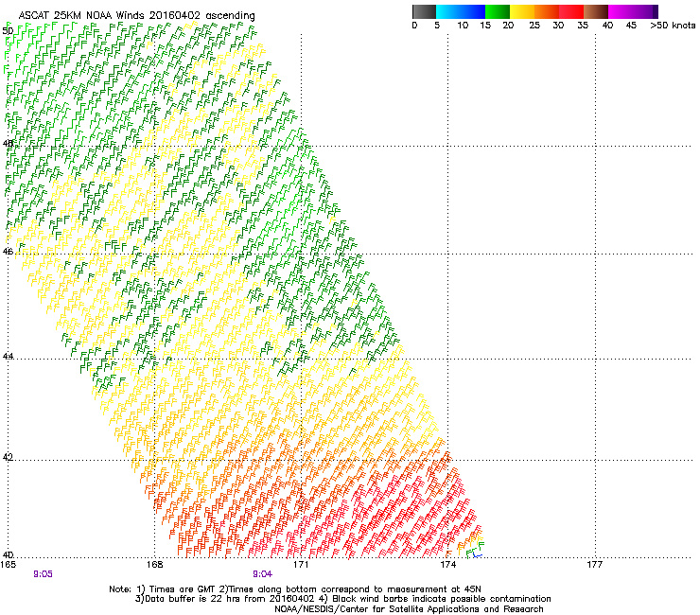Click the latitude axis label '48'
The width and height of the screenshot is (700, 615).
(8, 144)
